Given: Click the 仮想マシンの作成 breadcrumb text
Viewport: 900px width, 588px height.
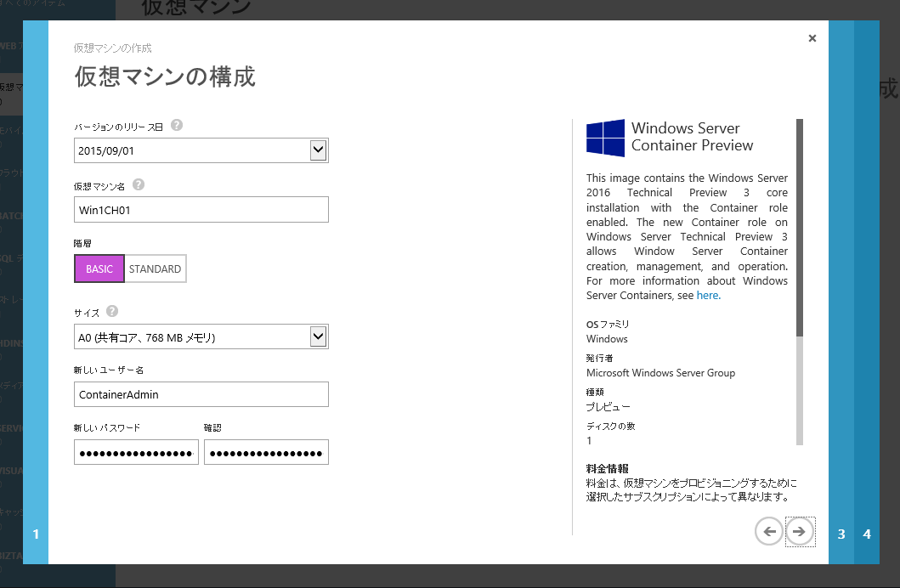Looking at the screenshot, I should coord(112,48).
